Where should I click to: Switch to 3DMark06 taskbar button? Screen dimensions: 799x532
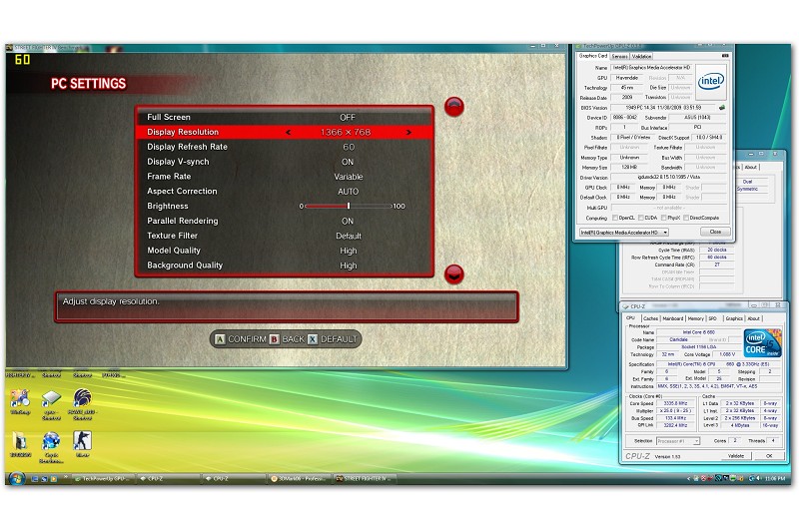pyautogui.click(x=301, y=479)
